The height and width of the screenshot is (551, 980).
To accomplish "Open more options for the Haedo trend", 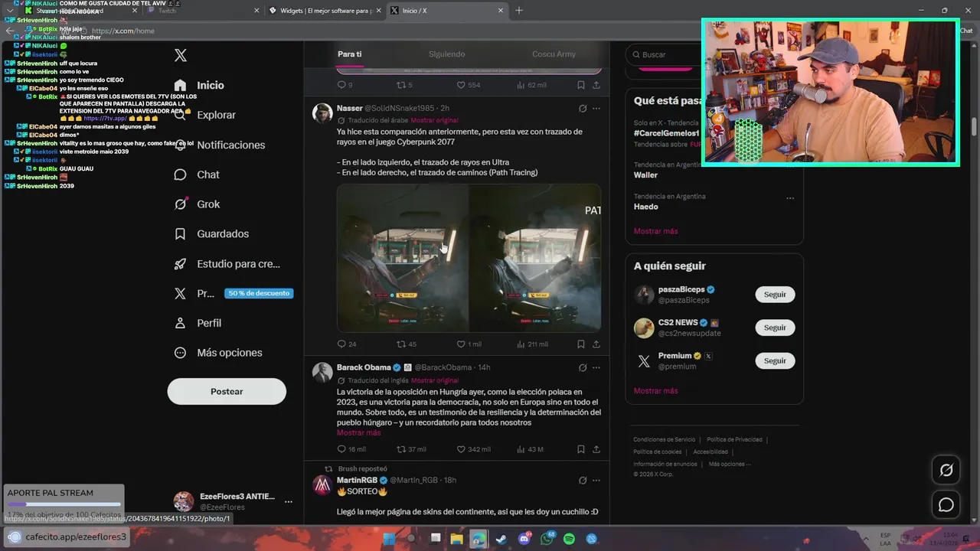I will [x=790, y=198].
